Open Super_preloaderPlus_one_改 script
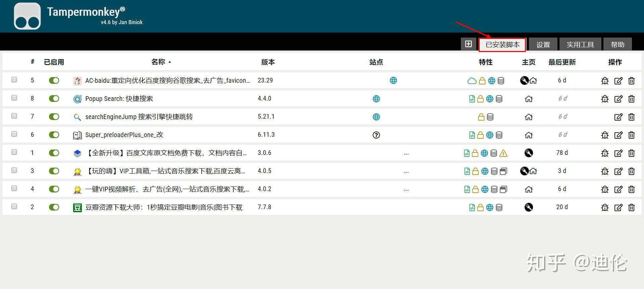The image size is (644, 289). pos(124,135)
